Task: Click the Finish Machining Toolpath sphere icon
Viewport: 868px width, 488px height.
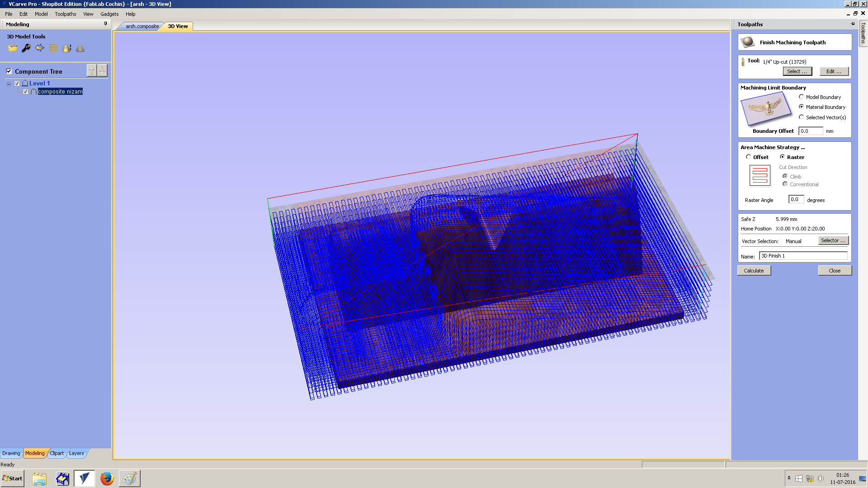Action: [748, 42]
